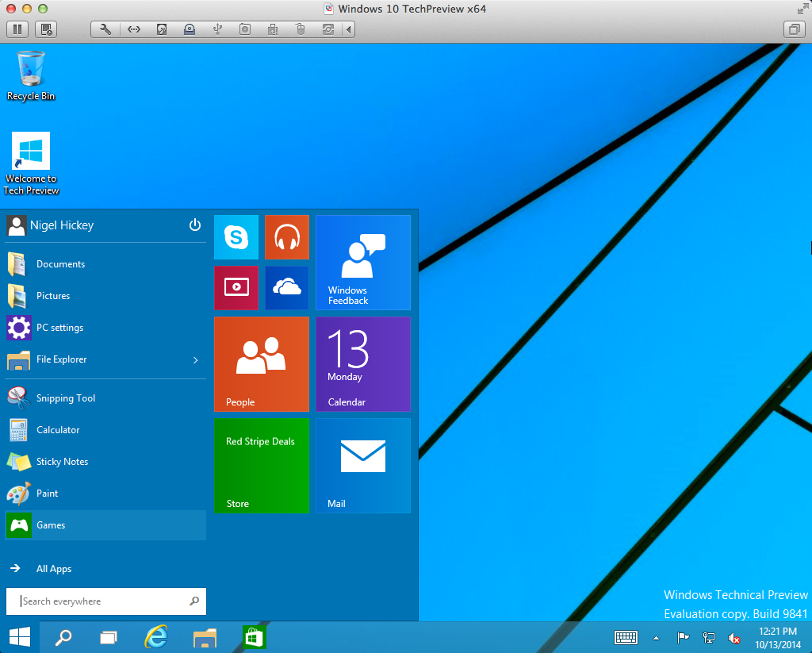Collapse the VM device toolbar arrow
This screenshot has width=812, height=653.
pyautogui.click(x=349, y=29)
